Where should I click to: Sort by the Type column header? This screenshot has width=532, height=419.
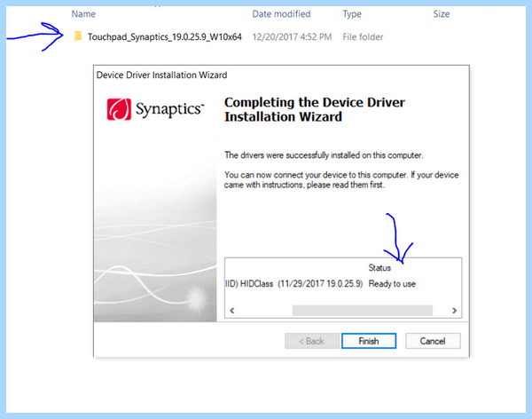click(352, 14)
